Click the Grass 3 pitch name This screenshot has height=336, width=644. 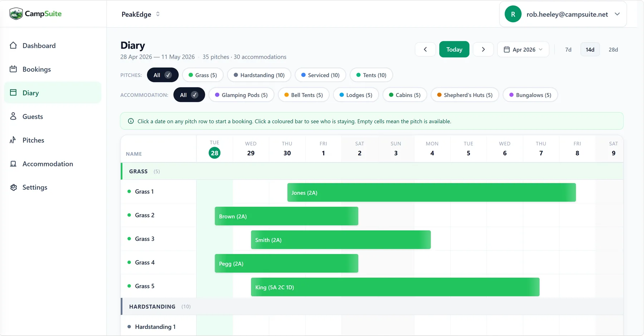tap(145, 239)
